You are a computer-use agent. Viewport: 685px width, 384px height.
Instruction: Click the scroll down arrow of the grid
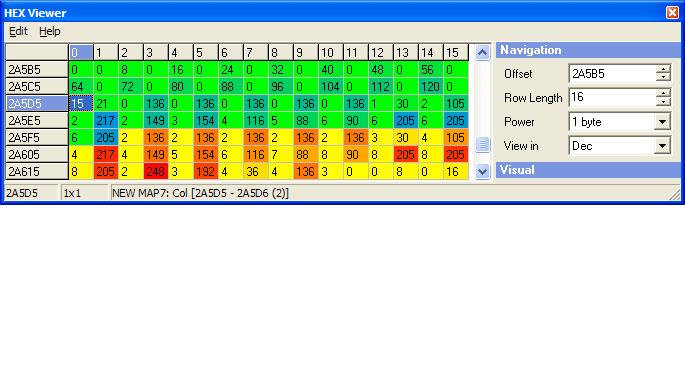click(482, 172)
